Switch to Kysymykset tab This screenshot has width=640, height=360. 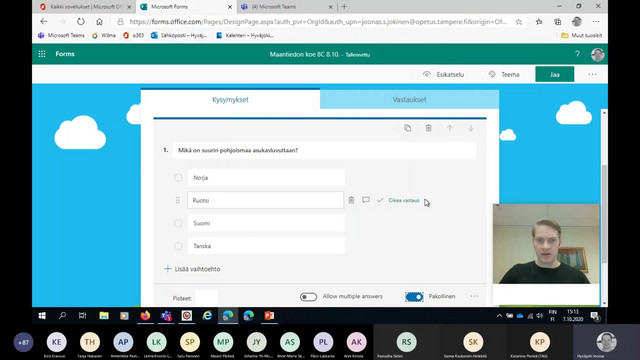click(230, 100)
